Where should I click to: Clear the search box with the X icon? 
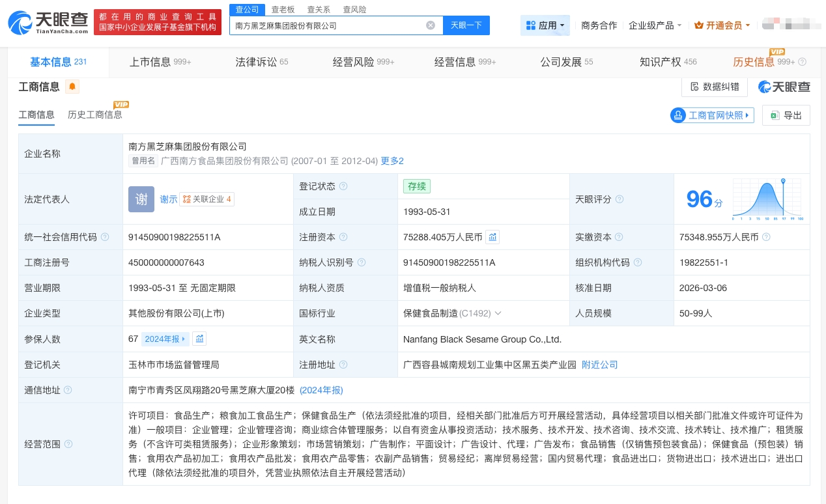point(431,25)
